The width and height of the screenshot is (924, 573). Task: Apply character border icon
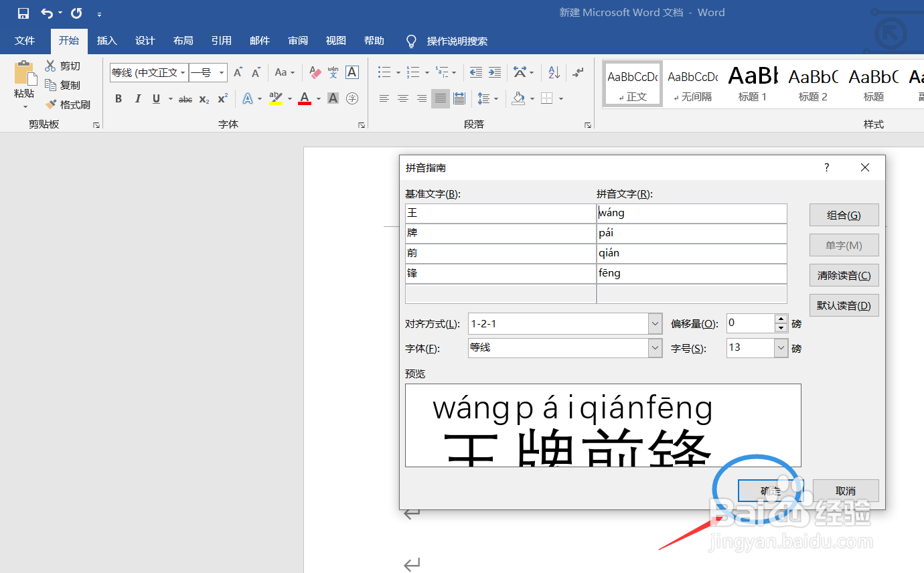click(352, 72)
